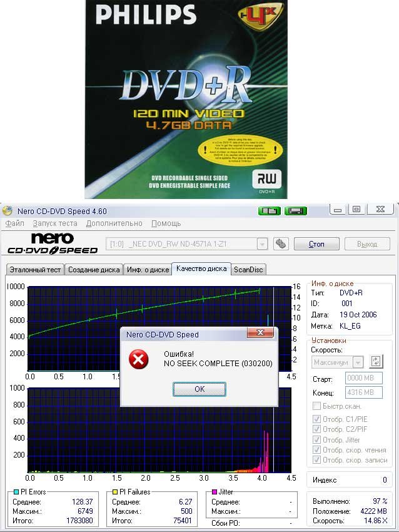Click the disc type DVD+R value
Image resolution: width=399 pixels, height=532 pixels.
[x=351, y=293]
